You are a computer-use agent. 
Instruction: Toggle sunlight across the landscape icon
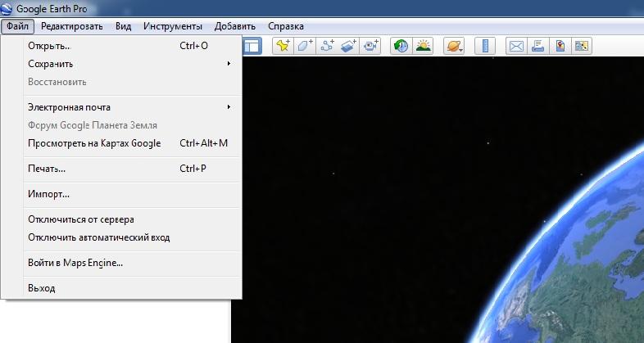pos(423,46)
